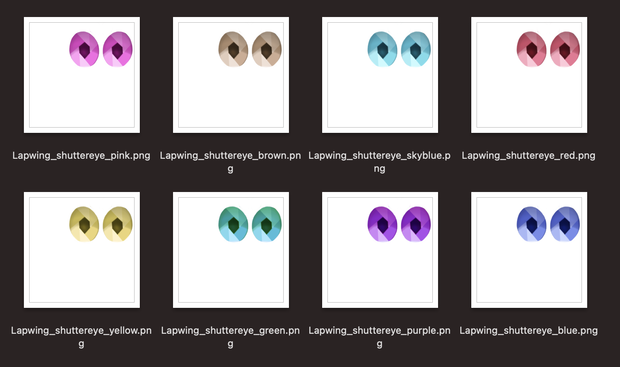The image size is (620, 367).
Task: Click the Lapwing_shuttereye_purple.png filename label
Action: coord(380,337)
